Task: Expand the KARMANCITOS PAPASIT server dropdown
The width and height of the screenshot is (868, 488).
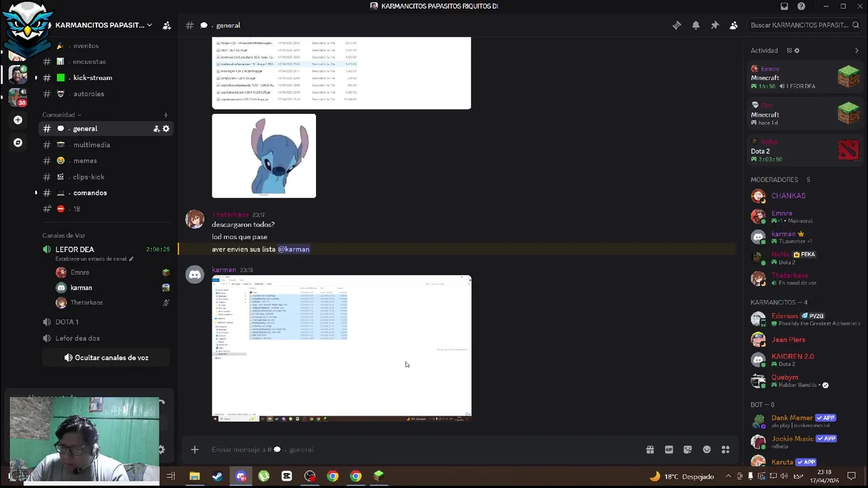Action: tap(149, 25)
